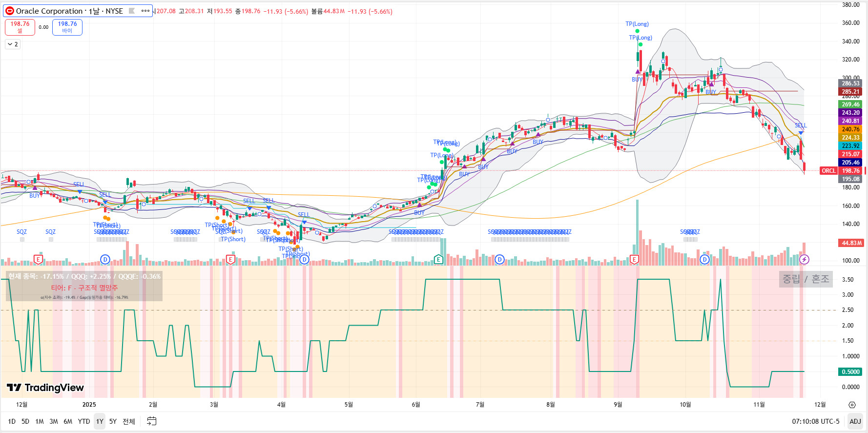Click the 9월 time axis label
This screenshot has width=868, height=433.
tap(618, 405)
